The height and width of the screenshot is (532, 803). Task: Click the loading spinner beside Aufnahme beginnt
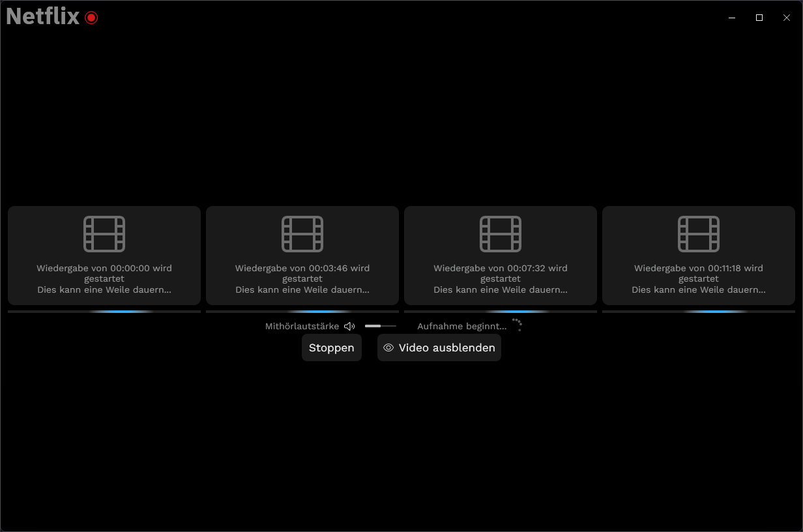click(516, 325)
